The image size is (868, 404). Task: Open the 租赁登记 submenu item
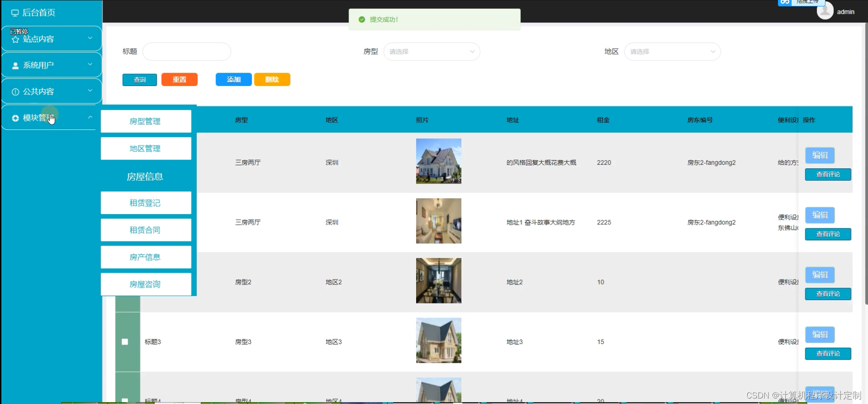146,203
